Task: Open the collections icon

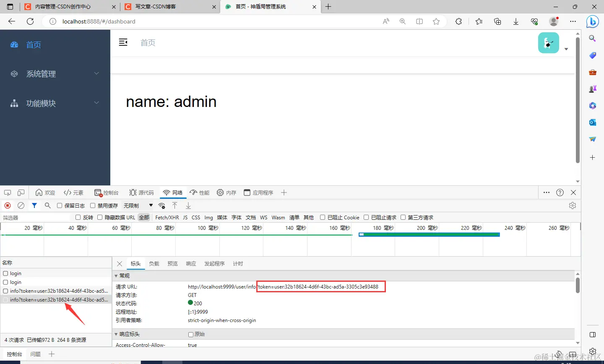Action: pos(497,21)
